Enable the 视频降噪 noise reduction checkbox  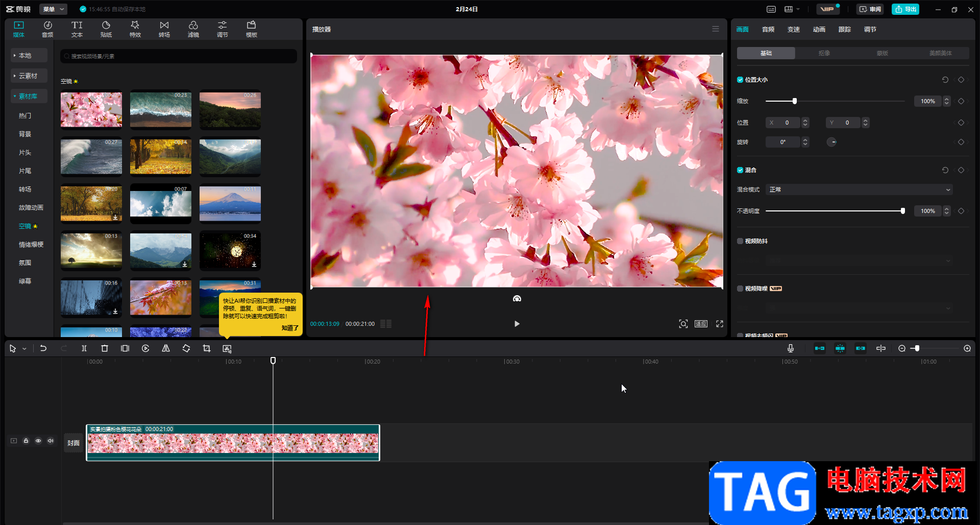[740, 289]
